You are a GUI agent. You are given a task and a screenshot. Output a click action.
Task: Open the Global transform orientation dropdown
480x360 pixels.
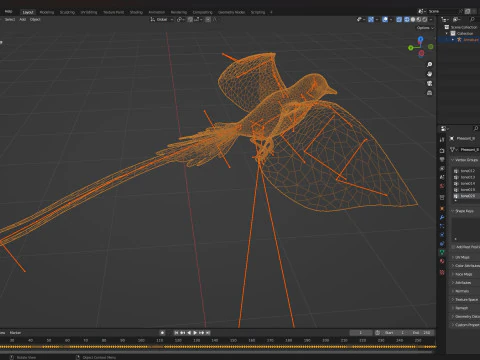tap(162, 20)
